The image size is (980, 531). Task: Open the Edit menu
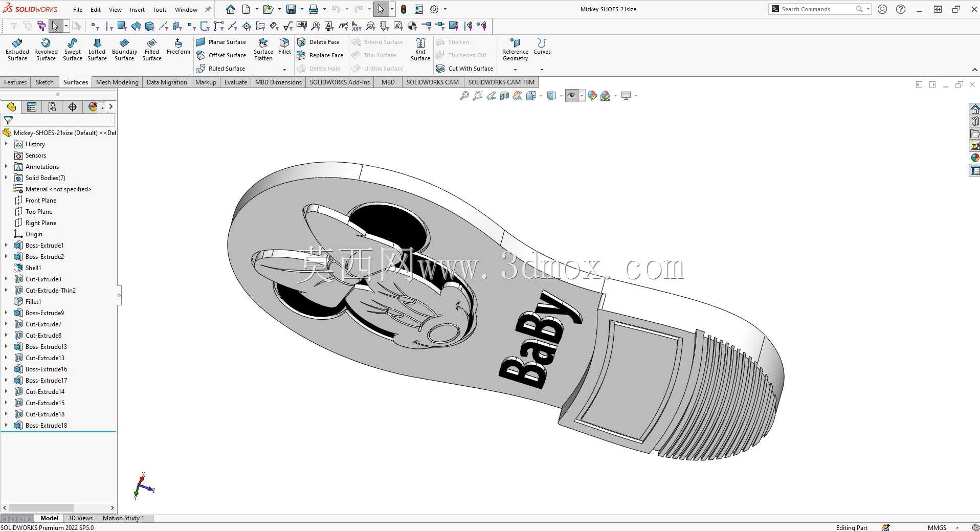[96, 10]
